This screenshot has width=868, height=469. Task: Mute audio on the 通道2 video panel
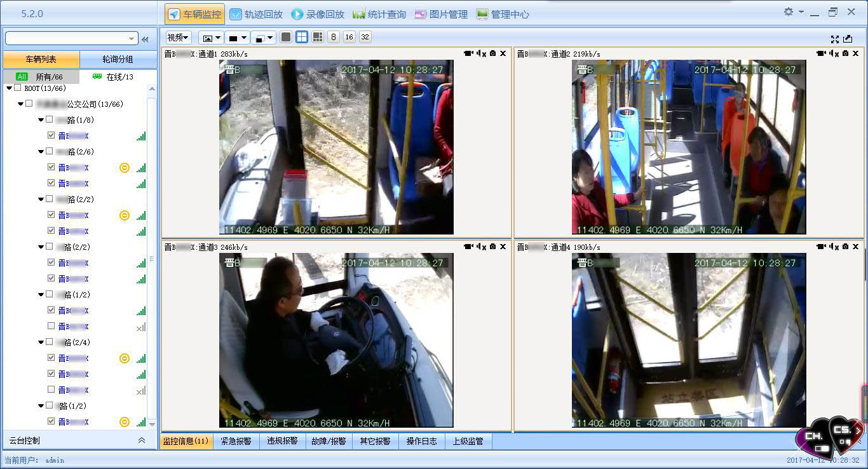click(x=834, y=54)
